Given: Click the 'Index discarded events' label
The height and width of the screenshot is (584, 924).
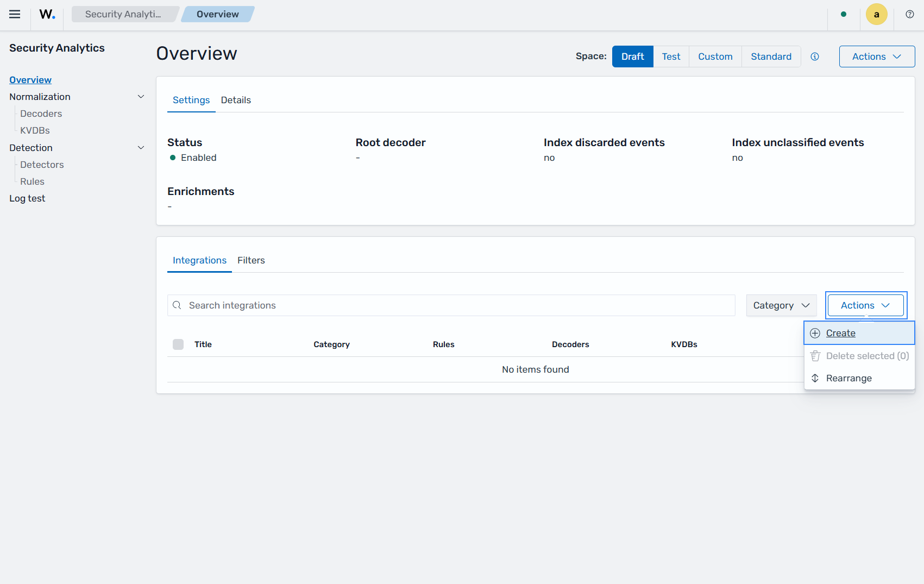Looking at the screenshot, I should coord(604,142).
